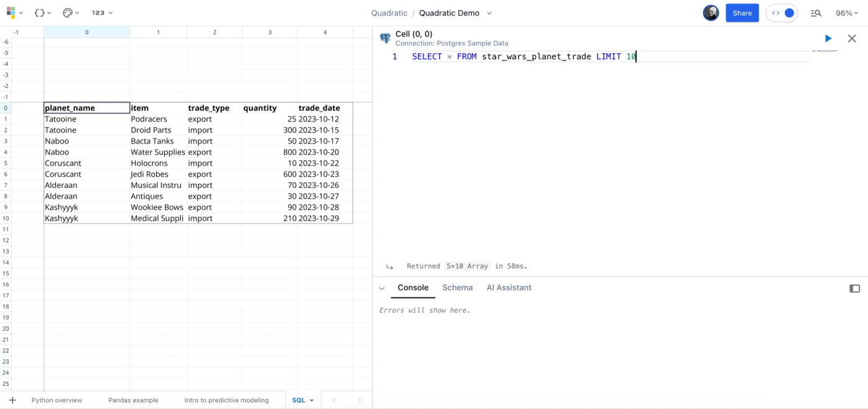Select column header 0
The image size is (868, 409).
click(87, 32)
